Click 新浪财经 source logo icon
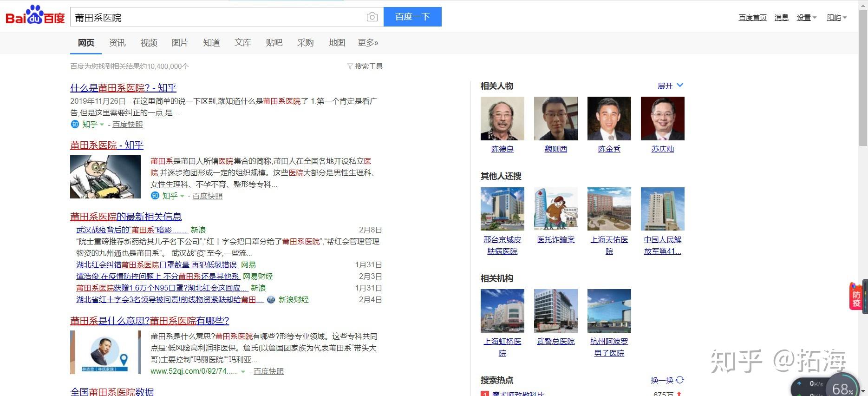Viewport: 868px width, 396px height. coord(271,300)
